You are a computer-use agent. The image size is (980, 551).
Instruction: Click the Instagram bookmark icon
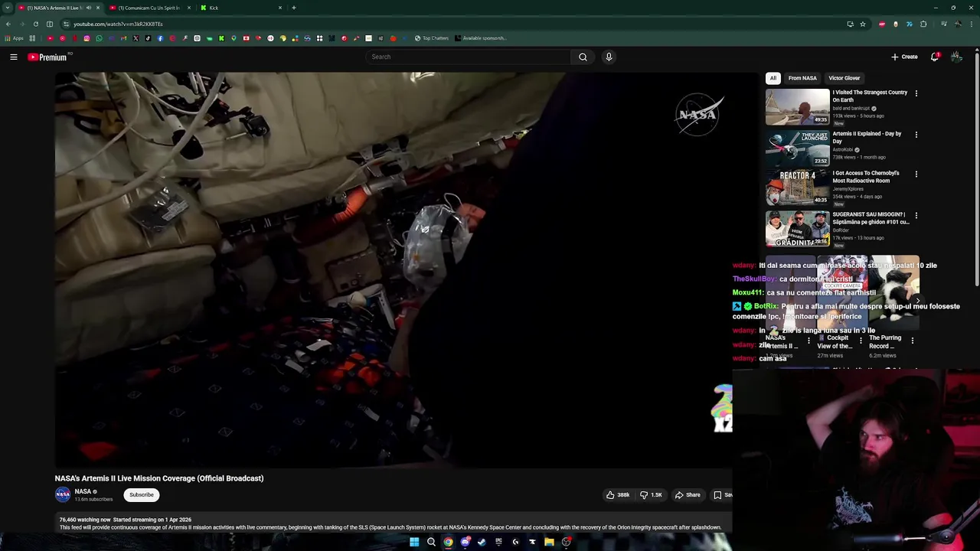87,38
